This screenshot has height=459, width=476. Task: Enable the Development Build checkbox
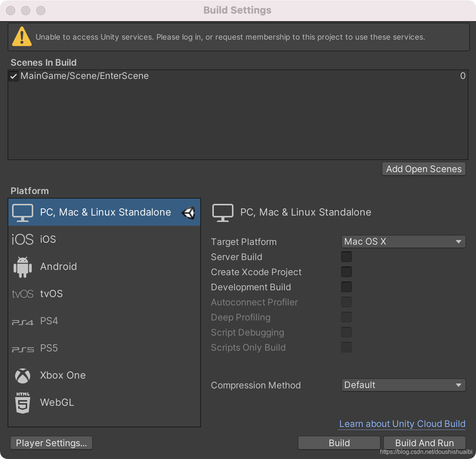click(346, 287)
